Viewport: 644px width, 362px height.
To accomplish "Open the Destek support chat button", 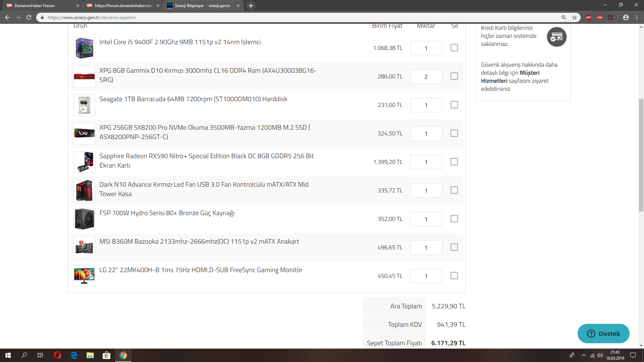I will tap(603, 334).
